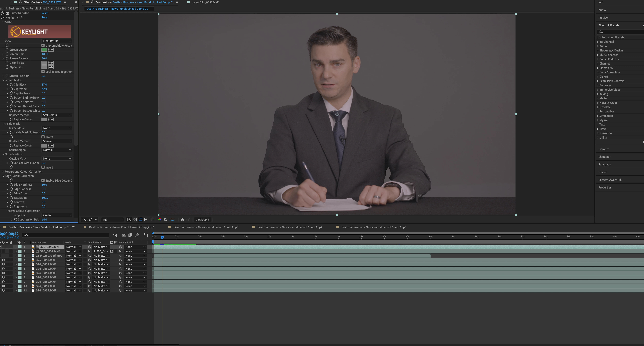
Task: Collapse the Screen Matte section
Action: click(x=3, y=80)
